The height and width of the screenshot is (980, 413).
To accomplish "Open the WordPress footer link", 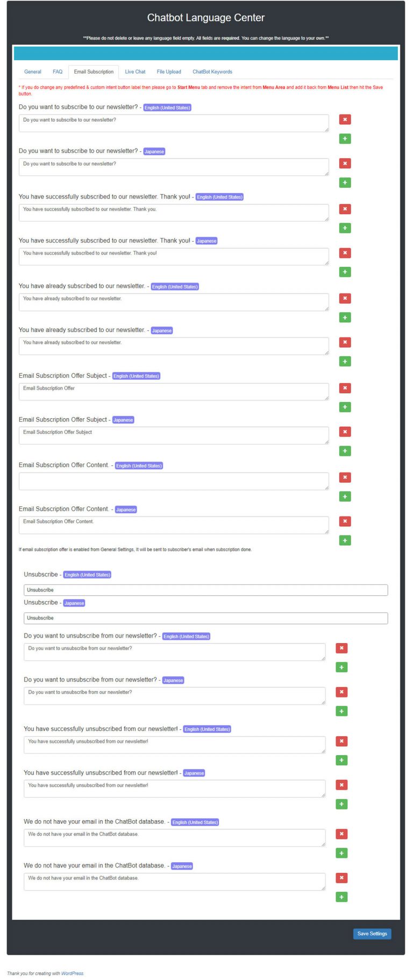I will coord(72,973).
